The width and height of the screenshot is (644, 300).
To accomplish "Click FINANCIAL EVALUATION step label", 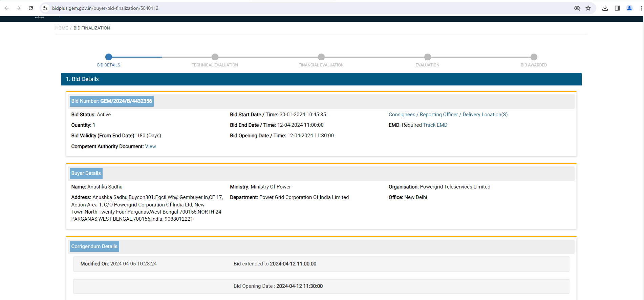I will pos(321,65).
